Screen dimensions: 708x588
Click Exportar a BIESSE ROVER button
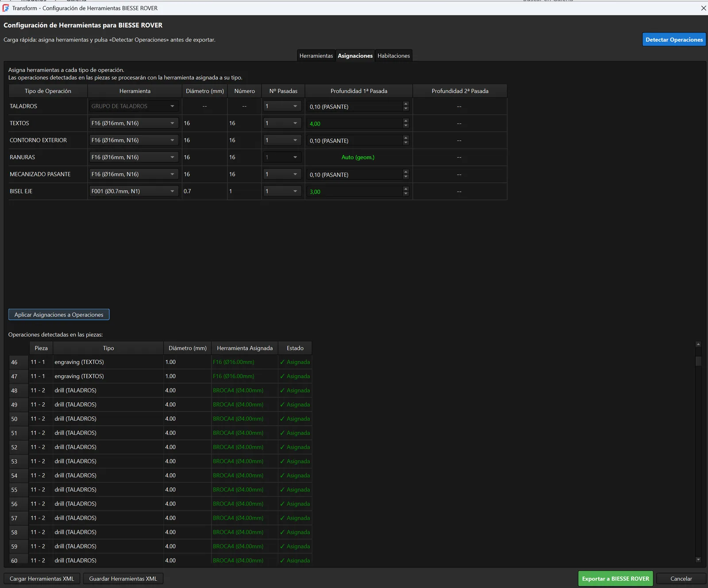click(x=616, y=579)
